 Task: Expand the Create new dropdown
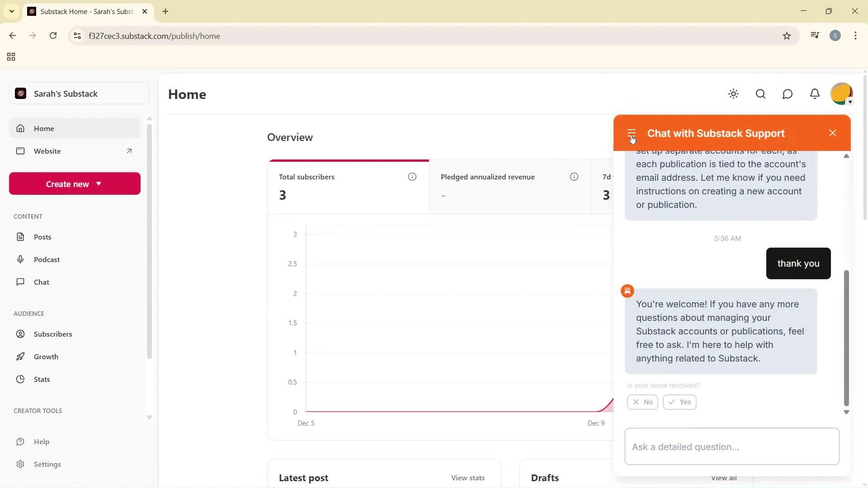tap(74, 183)
